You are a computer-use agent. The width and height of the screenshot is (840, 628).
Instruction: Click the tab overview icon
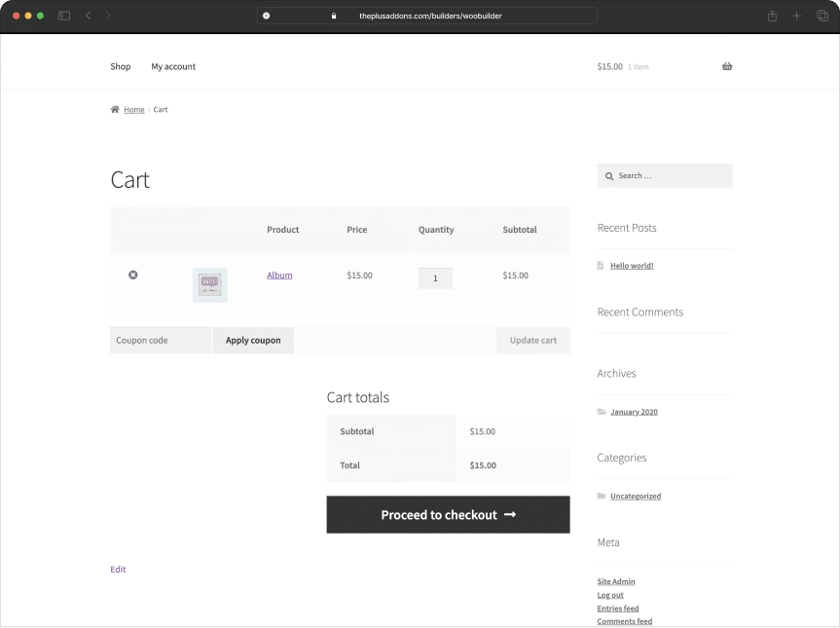pos(822,16)
